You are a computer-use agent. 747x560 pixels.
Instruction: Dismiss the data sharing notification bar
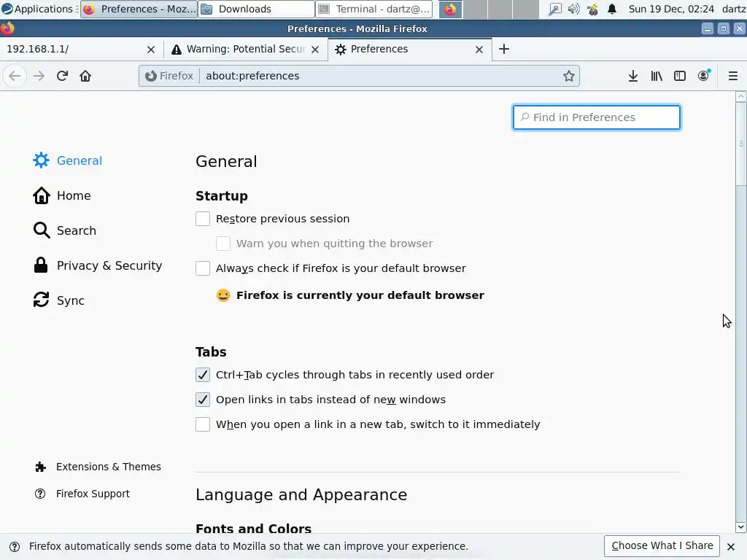pyautogui.click(x=731, y=546)
